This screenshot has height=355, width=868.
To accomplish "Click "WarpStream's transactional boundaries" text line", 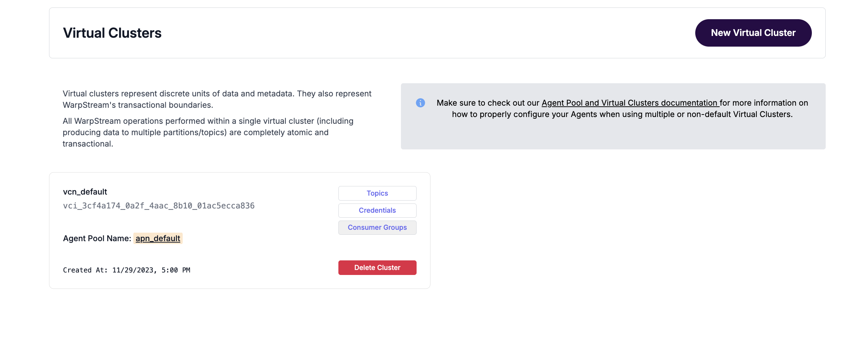I will coord(138,105).
